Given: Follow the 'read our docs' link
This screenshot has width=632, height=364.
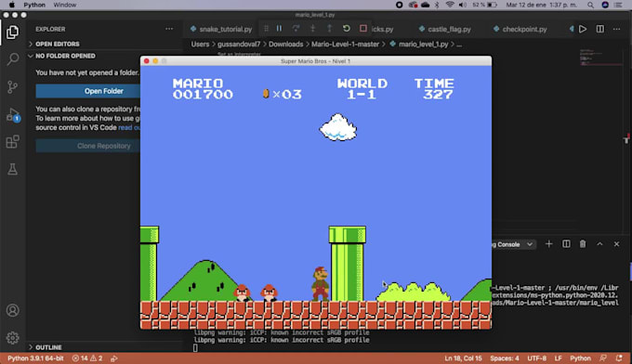Looking at the screenshot, I should point(129,127).
